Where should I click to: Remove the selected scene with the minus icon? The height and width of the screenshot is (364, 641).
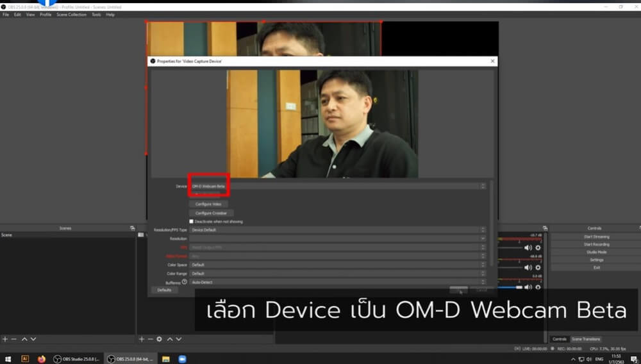pyautogui.click(x=14, y=339)
